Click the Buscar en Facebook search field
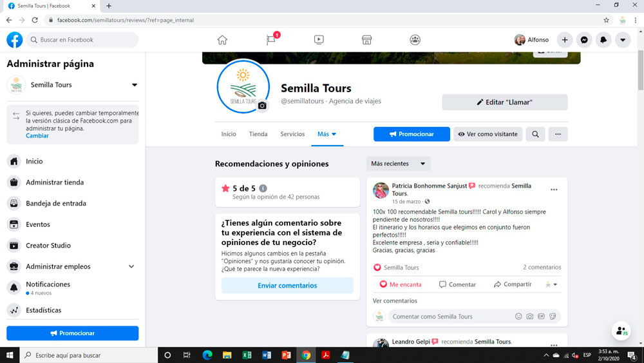 click(82, 40)
